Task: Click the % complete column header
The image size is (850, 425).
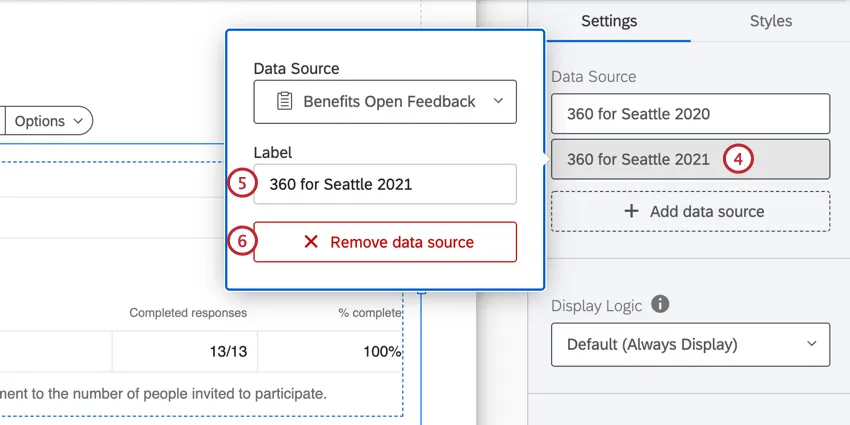Action: [x=369, y=313]
